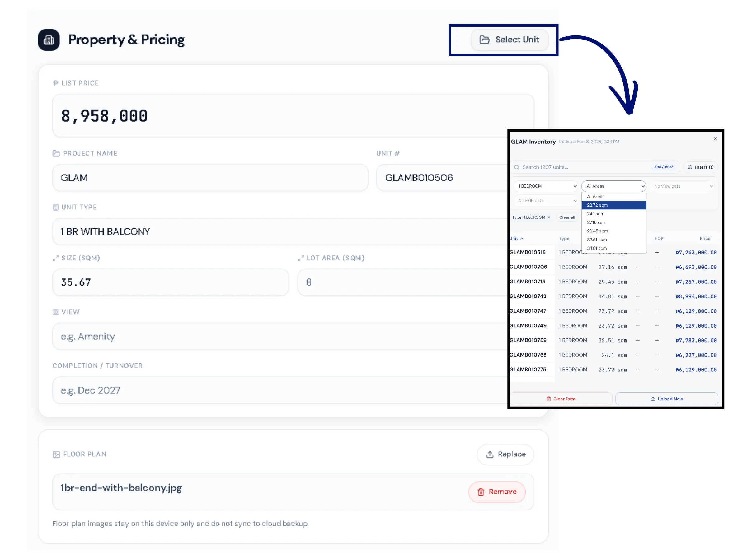Open the No EOP data dropdown

(x=546, y=200)
